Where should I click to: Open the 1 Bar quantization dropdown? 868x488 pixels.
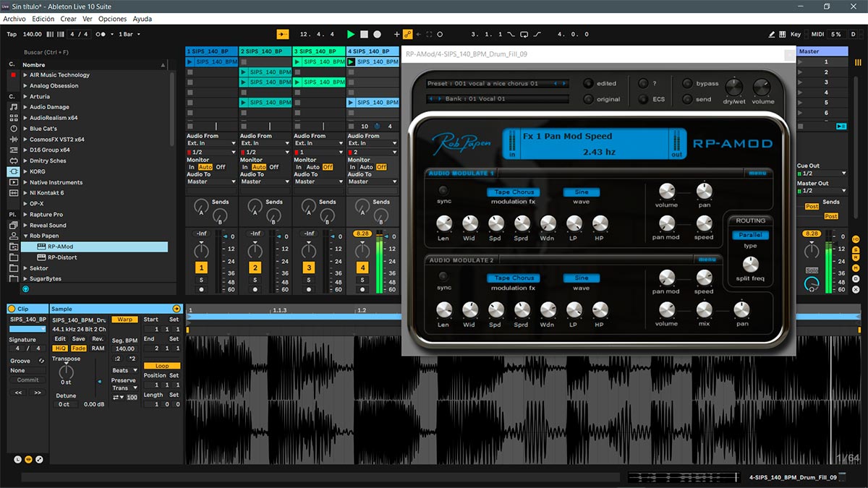(x=128, y=34)
